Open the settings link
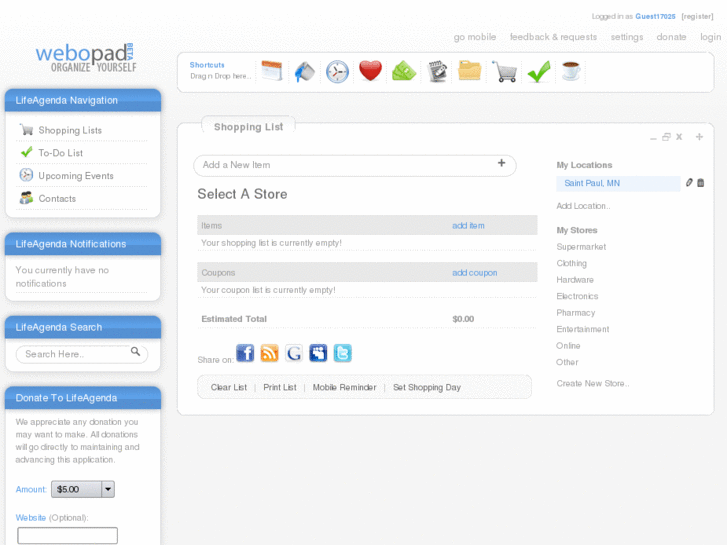The height and width of the screenshot is (545, 727). click(x=626, y=37)
